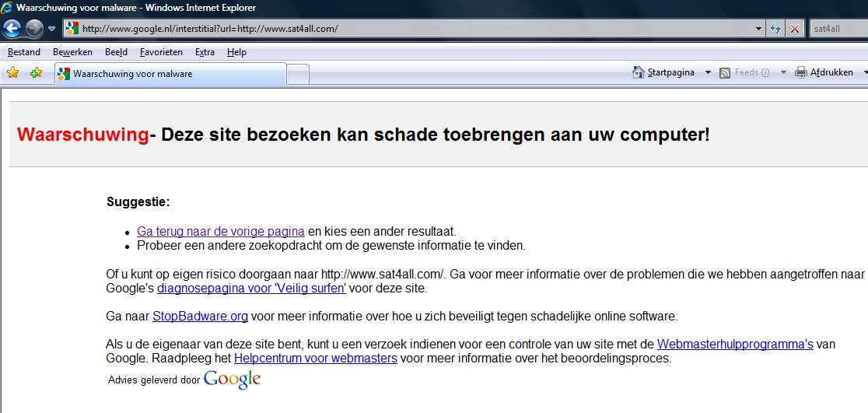Select the 'Waarschuwing voor malware' tab

pos(170,74)
